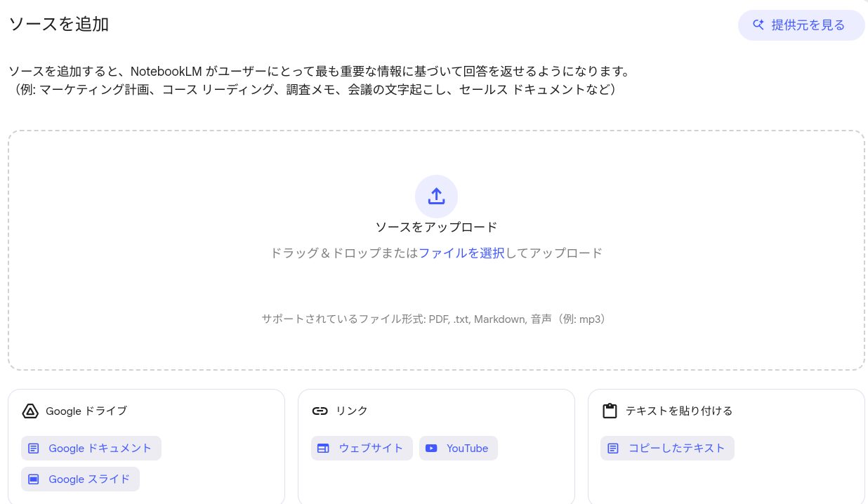The width and height of the screenshot is (868, 504).
Task: Click the Google Drive triangle icon
Action: click(x=30, y=411)
